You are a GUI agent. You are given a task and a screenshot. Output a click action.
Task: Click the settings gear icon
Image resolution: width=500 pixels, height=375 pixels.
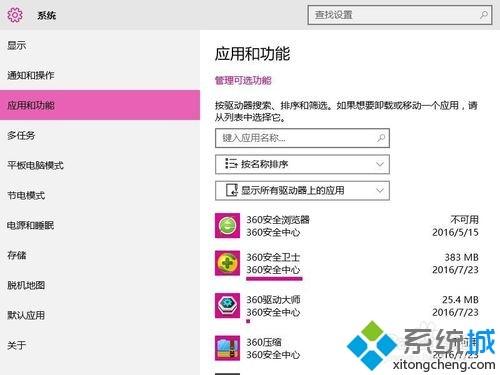[15, 15]
